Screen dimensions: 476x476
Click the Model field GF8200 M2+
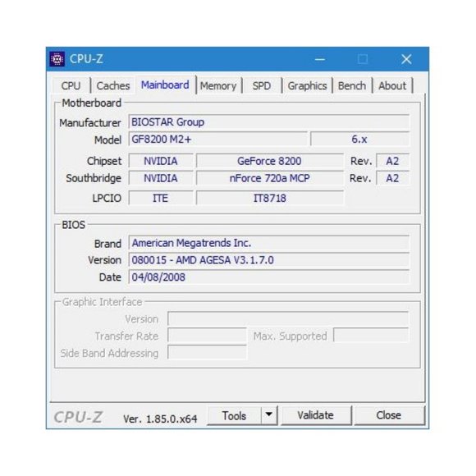[218, 140]
